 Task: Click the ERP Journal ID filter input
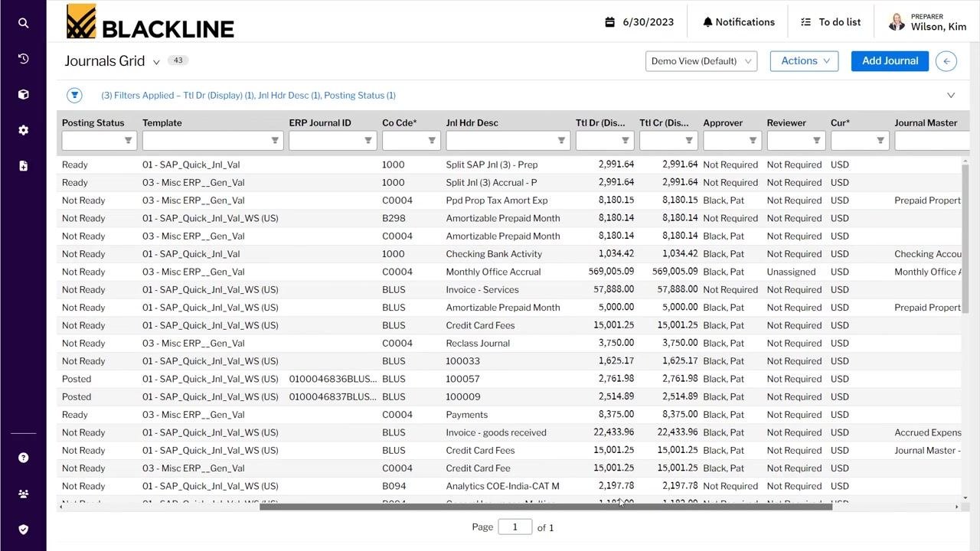point(332,141)
